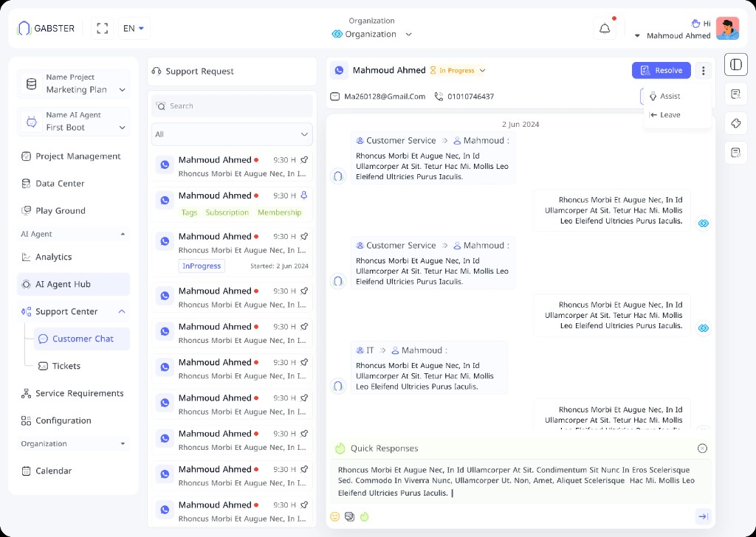This screenshot has width=756, height=537.
Task: Go to Service Requirements
Action: pyautogui.click(x=73, y=393)
